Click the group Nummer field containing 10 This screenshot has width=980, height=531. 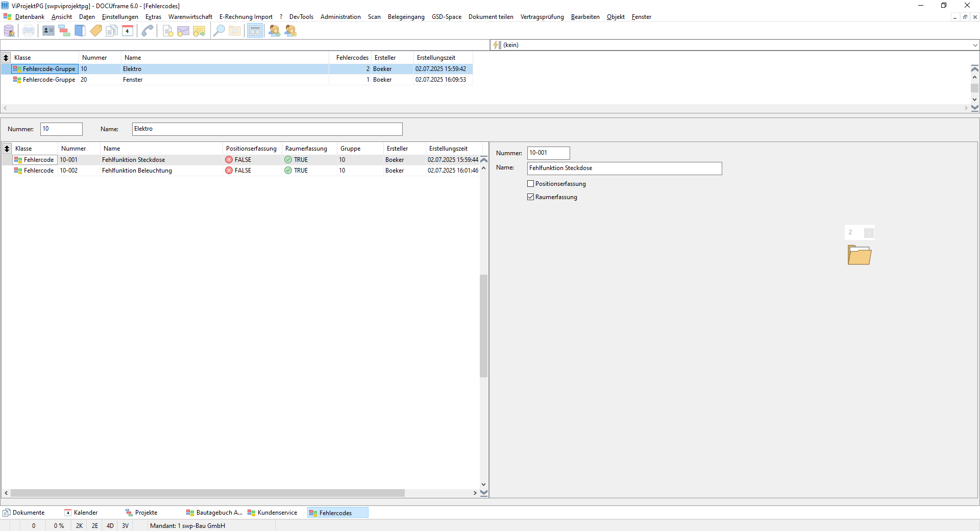click(61, 129)
